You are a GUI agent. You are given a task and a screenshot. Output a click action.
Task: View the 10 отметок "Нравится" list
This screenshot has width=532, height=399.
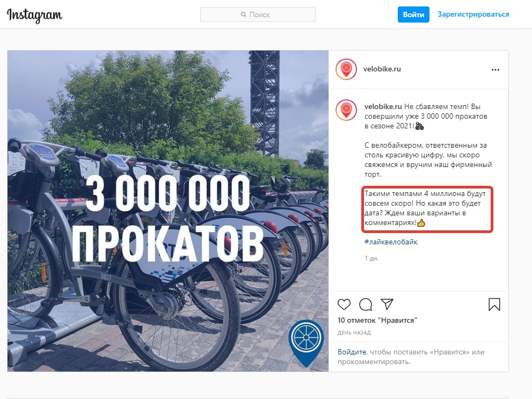[377, 320]
